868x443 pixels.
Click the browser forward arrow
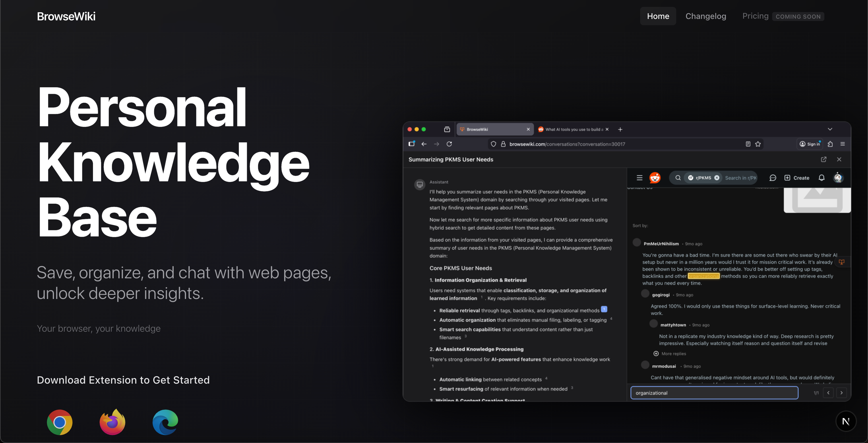pos(436,144)
